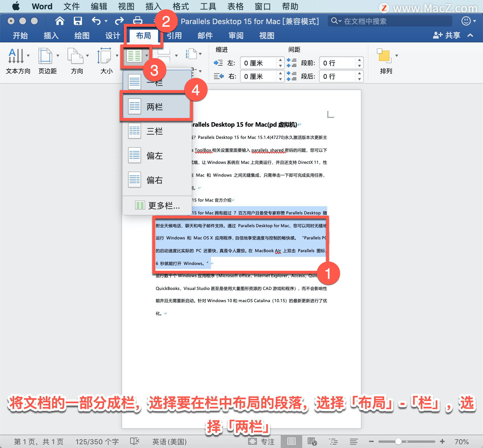This screenshot has width=483, height=448.
Task: Expand the line numbers dropdown arrow
Action: pyautogui.click(x=200, y=54)
